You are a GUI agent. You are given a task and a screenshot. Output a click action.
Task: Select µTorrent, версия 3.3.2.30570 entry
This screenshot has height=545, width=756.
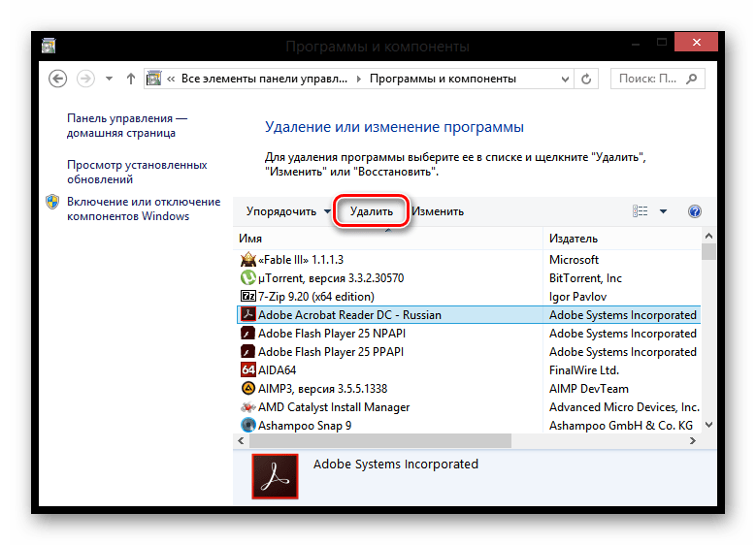pos(331,278)
